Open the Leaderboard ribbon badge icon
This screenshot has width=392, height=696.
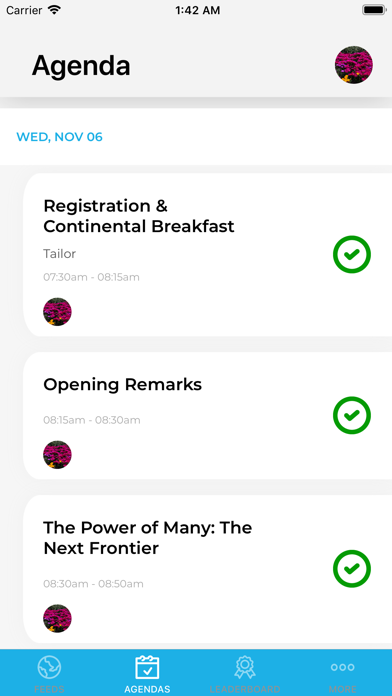[x=245, y=667]
